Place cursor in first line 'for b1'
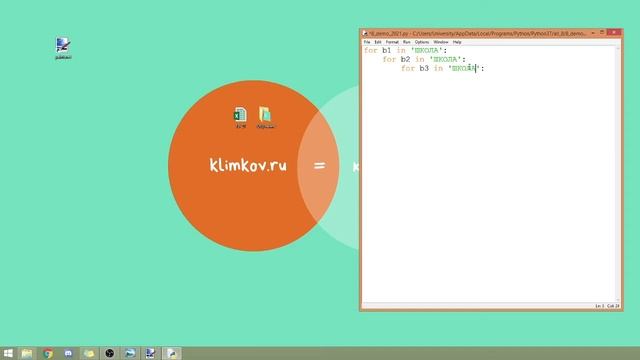Image resolution: width=640 pixels, height=360 pixels. point(405,51)
